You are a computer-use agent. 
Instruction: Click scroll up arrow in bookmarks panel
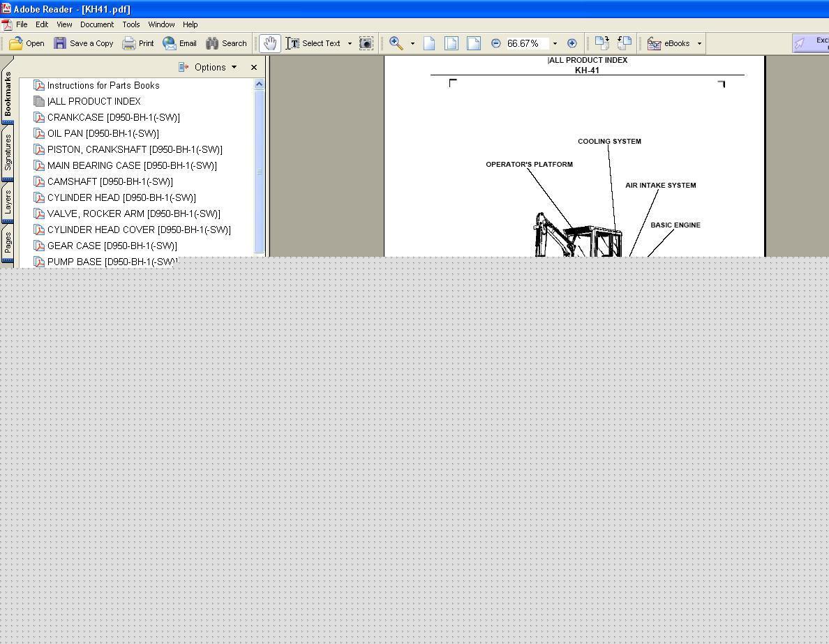[x=259, y=84]
